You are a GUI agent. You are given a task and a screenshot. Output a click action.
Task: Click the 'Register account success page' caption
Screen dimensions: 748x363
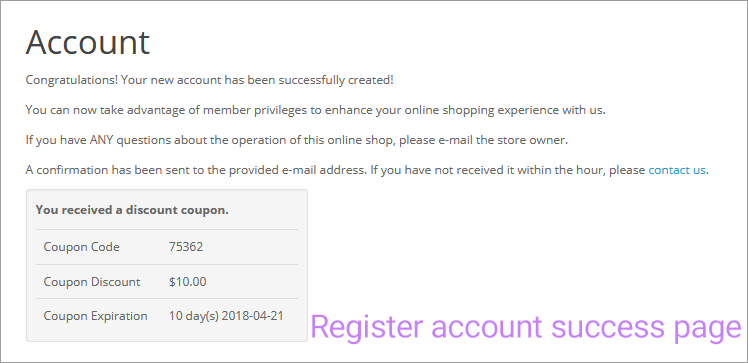point(526,329)
